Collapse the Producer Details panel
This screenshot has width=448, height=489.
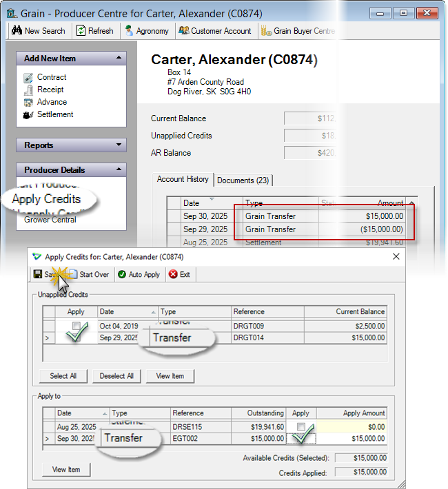(x=119, y=169)
